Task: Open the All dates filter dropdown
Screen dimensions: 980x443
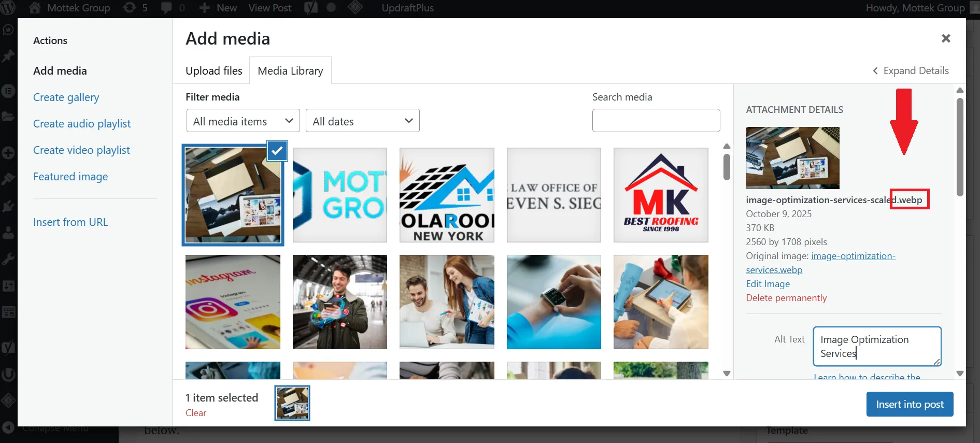Action: click(363, 121)
